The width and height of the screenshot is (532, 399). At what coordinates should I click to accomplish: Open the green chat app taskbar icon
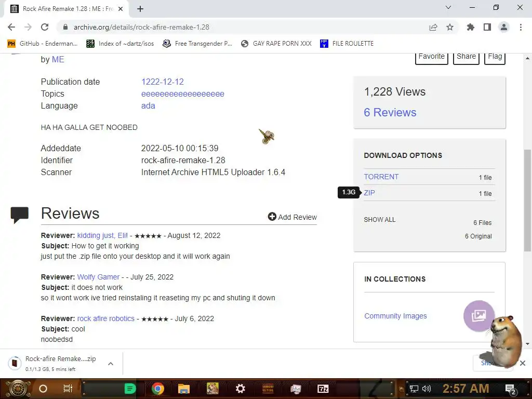pos(130,389)
